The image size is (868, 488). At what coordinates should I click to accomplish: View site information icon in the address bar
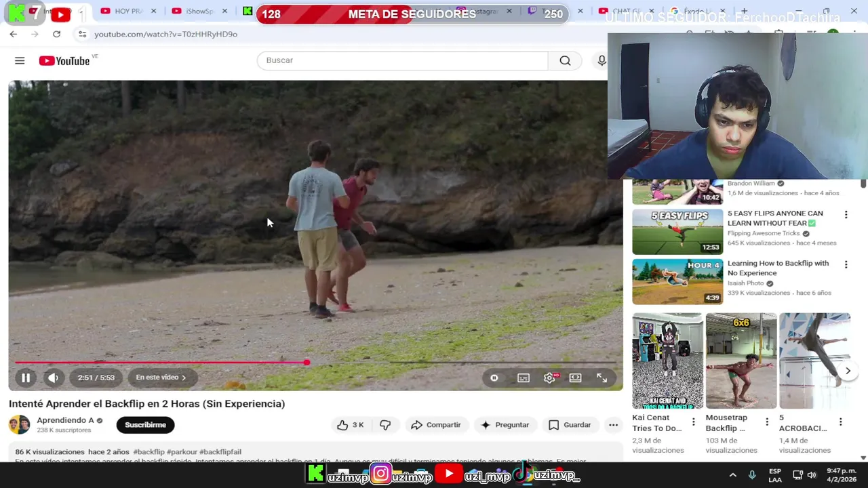click(x=82, y=34)
